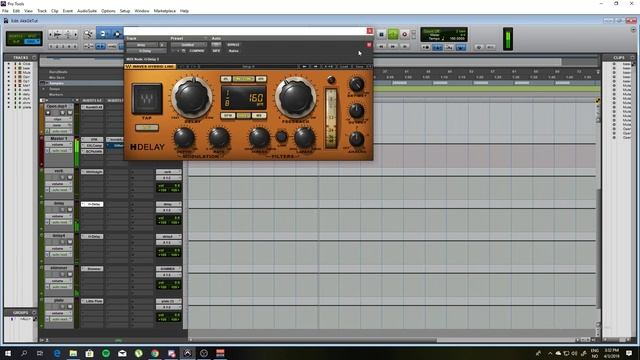This screenshot has width=640, height=360.
Task: Open the Tracks list menu icon
Action: 34,58
